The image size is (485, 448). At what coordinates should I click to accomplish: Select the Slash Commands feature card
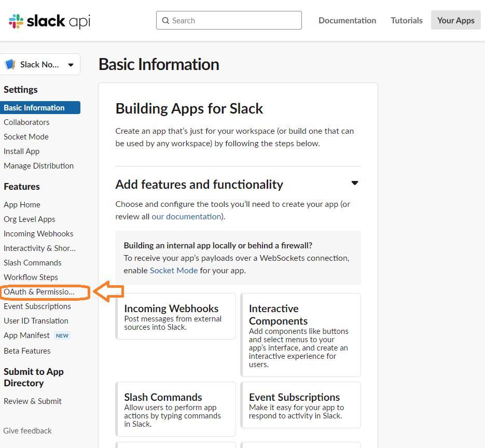point(175,409)
